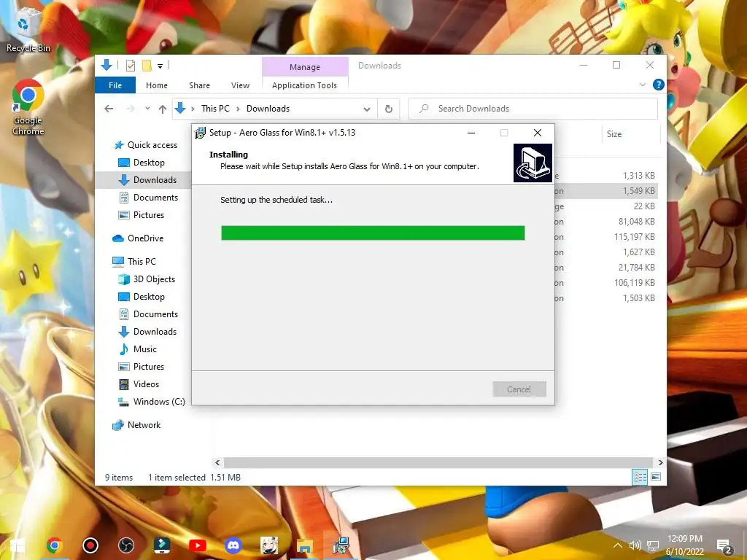Click the 22 KB file size cell
The width and height of the screenshot is (747, 560).
644,206
